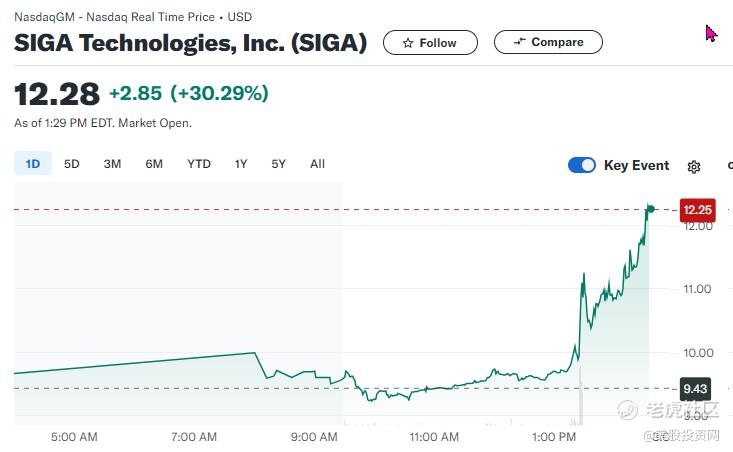Compare SIGA with other stocks
The height and width of the screenshot is (452, 733).
pyautogui.click(x=548, y=42)
